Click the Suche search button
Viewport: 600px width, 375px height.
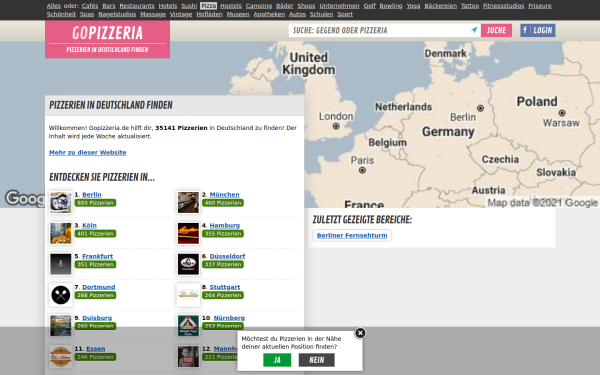pos(496,30)
